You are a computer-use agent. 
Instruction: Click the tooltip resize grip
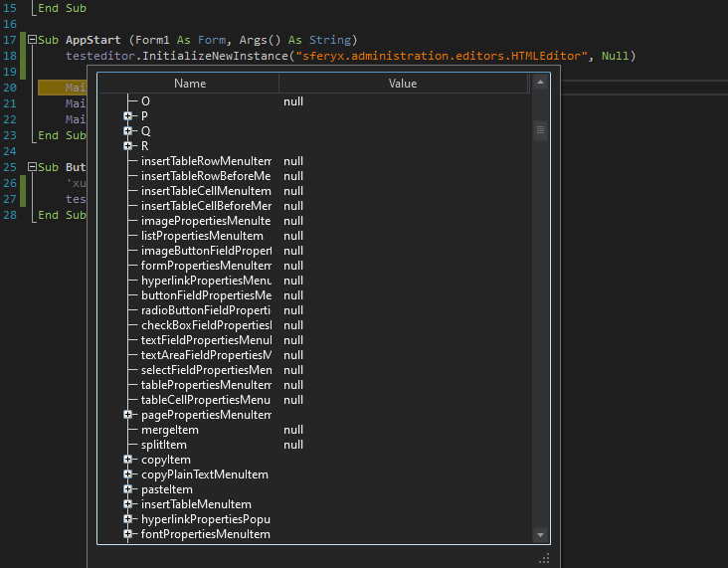(x=544, y=558)
